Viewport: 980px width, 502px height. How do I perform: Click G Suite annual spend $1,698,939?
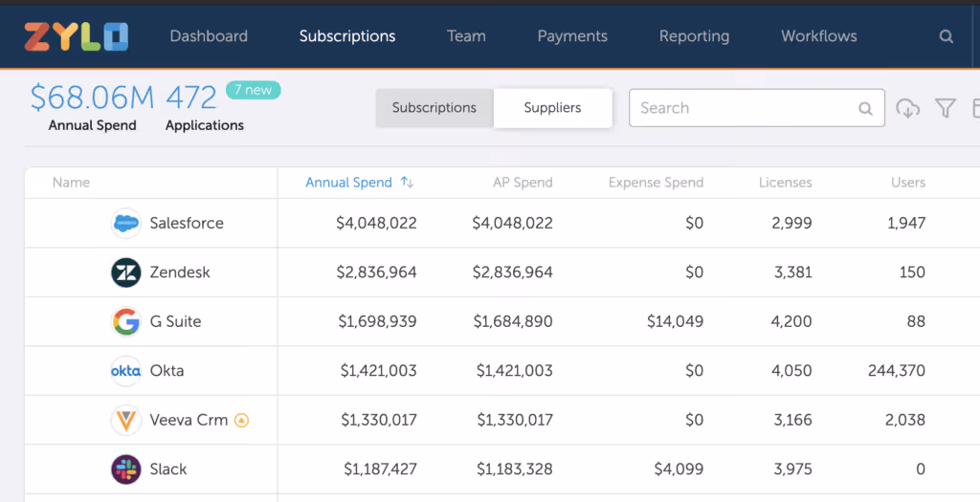[x=377, y=321]
